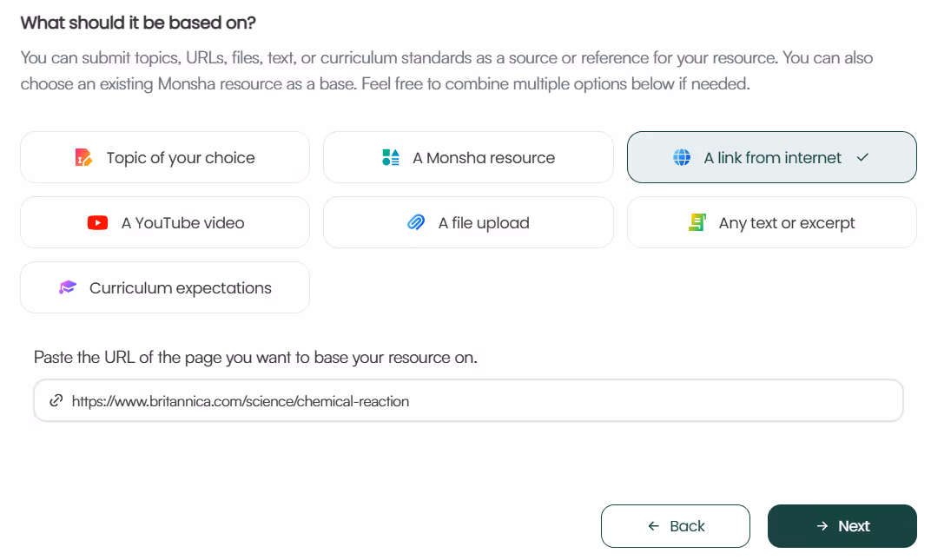
Task: Choose A file upload option
Action: [468, 222]
